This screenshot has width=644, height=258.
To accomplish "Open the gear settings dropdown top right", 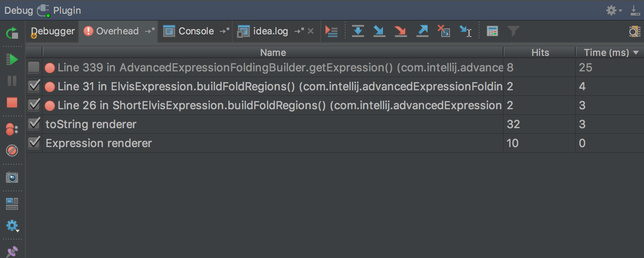I will pos(614,10).
